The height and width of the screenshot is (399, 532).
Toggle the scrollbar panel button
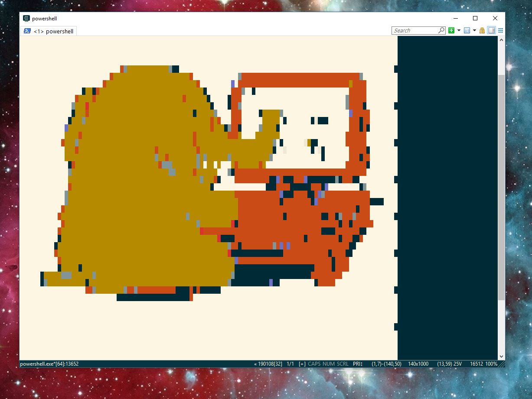coord(491,30)
